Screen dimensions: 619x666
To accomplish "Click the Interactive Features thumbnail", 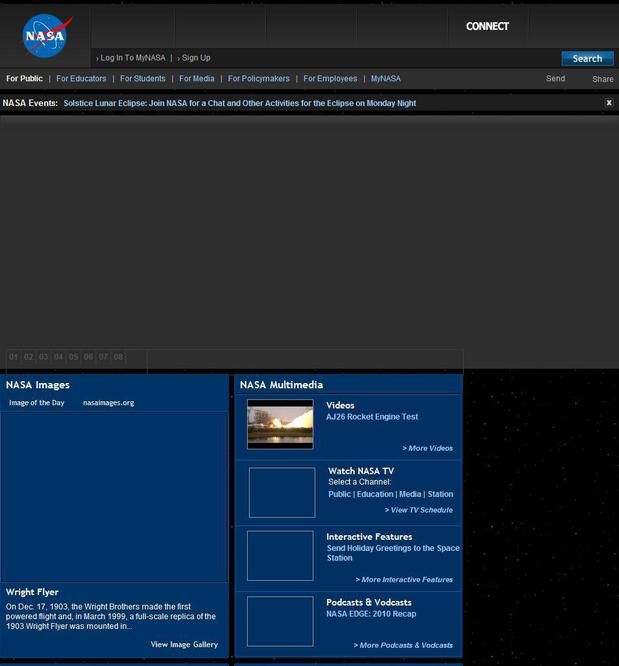I will coord(280,556).
